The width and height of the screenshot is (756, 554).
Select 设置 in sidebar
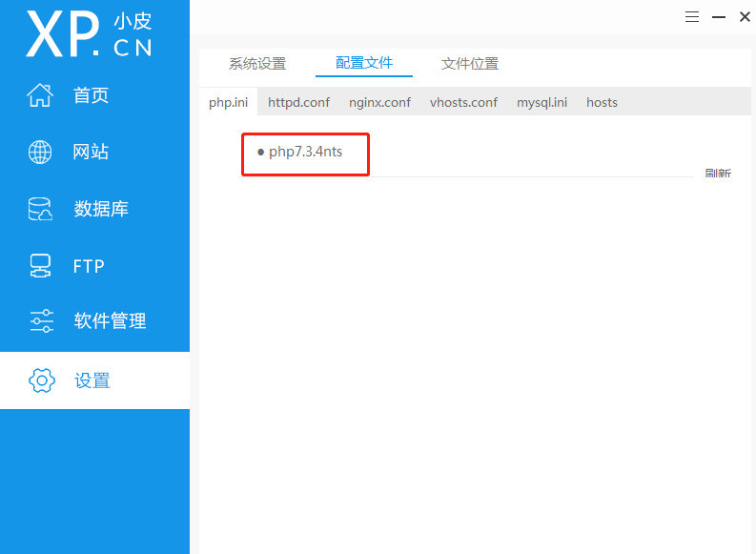tap(92, 380)
